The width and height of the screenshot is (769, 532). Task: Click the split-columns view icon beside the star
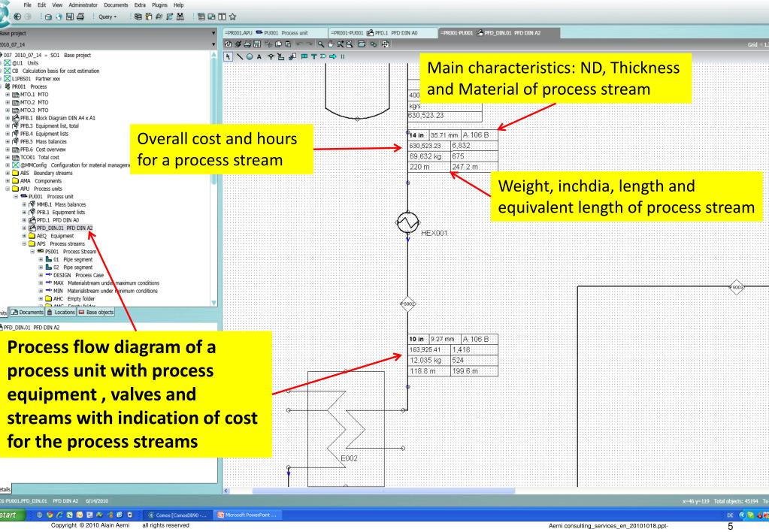point(222,17)
